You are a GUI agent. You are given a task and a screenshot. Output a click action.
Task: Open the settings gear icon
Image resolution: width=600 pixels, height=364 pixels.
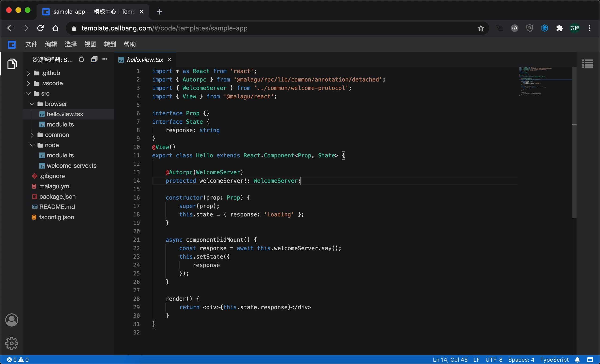pyautogui.click(x=12, y=343)
